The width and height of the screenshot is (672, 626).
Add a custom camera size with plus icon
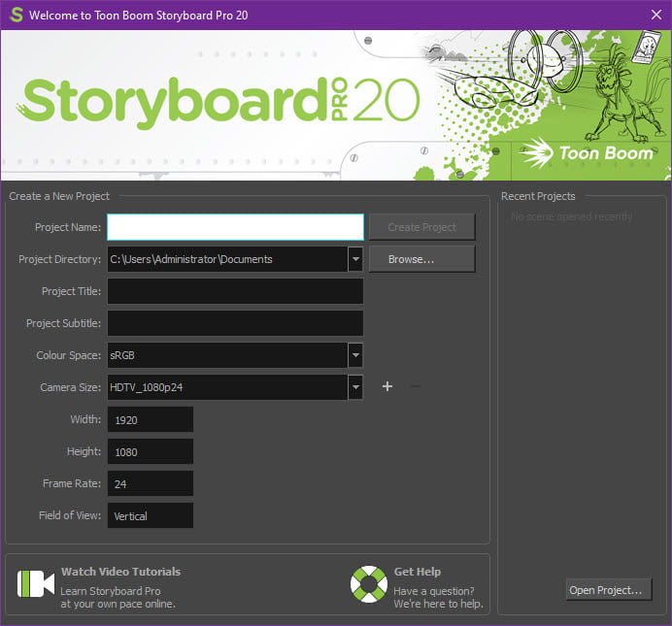point(387,386)
